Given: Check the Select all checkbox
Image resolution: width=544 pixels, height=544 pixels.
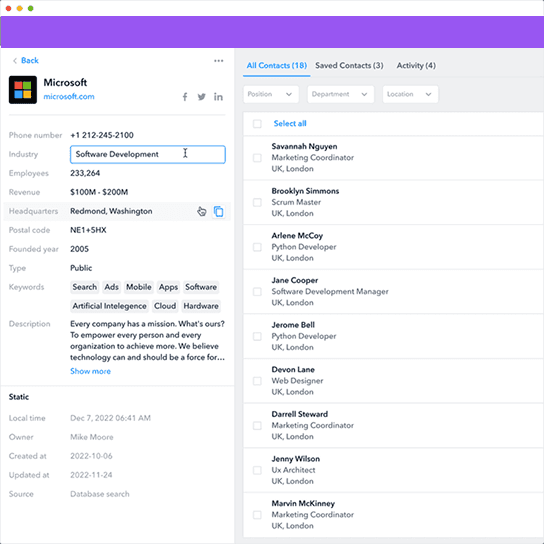Looking at the screenshot, I should coord(257,124).
